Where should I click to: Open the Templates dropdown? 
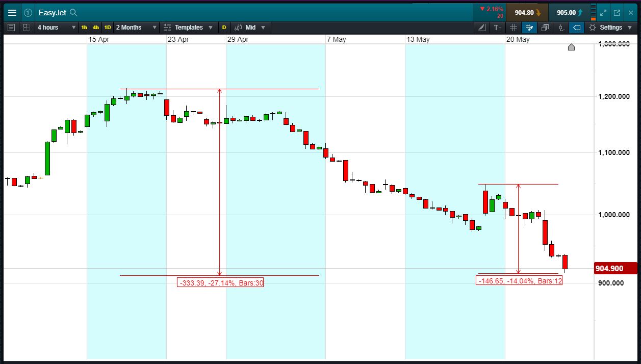[x=188, y=28]
